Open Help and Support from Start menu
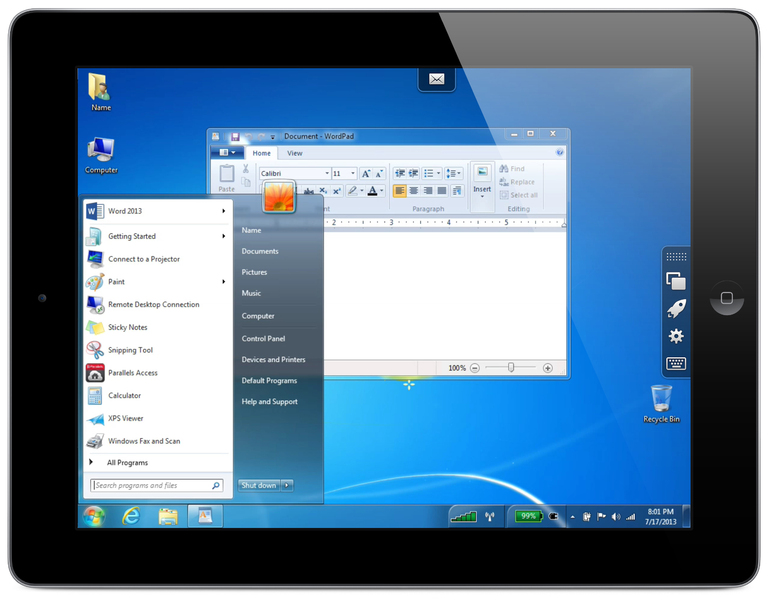 pyautogui.click(x=269, y=401)
